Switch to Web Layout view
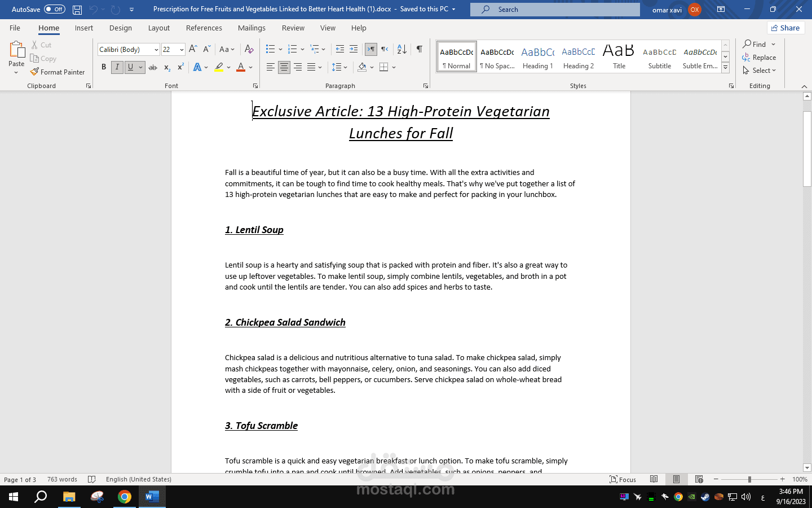This screenshot has width=812, height=508. pyautogui.click(x=699, y=479)
